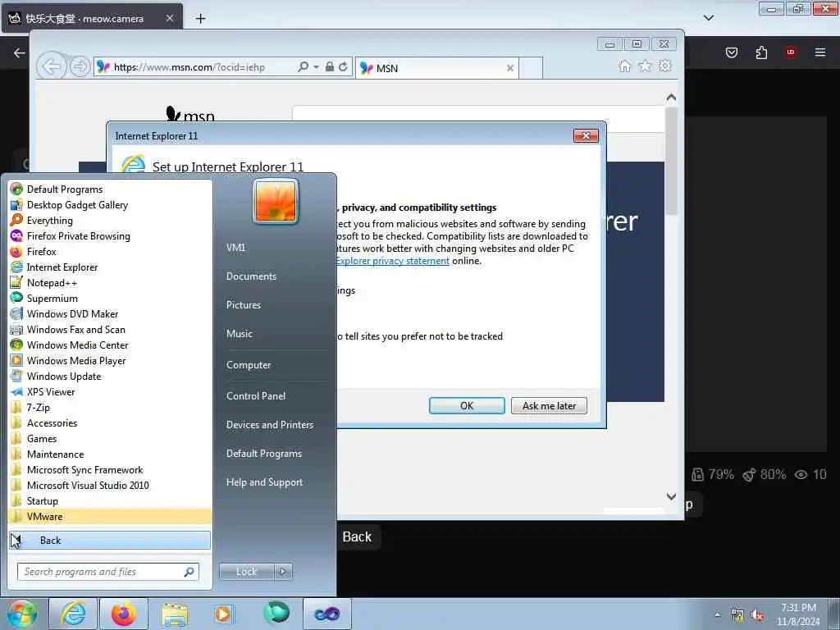Open the Firefox extensions puzzle icon
This screenshot has width=840, height=630.
pos(761,52)
